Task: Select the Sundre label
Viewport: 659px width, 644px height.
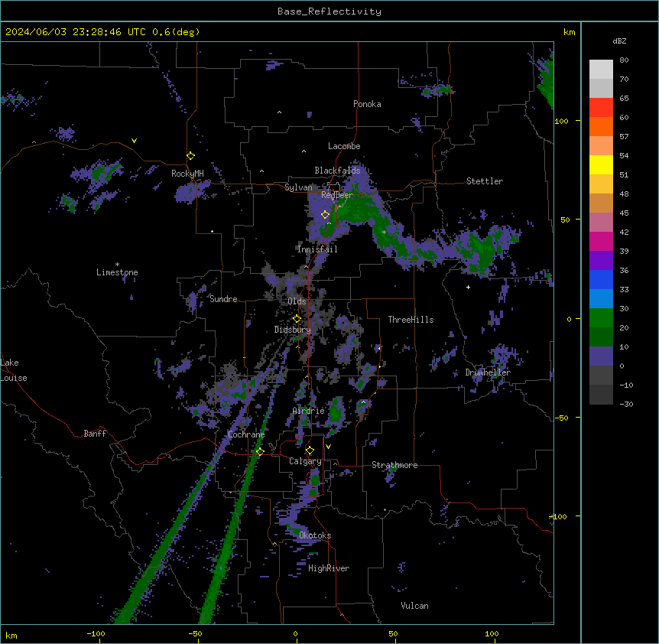Action: tap(223, 299)
